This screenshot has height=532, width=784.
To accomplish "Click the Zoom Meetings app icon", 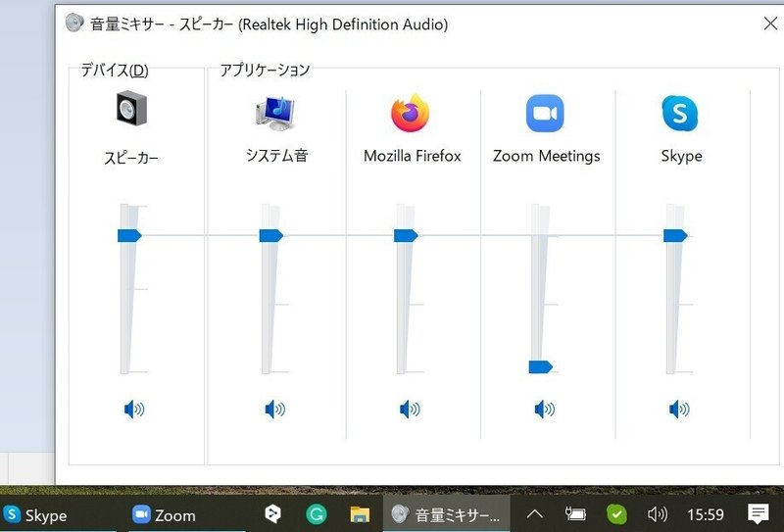I will 545,114.
